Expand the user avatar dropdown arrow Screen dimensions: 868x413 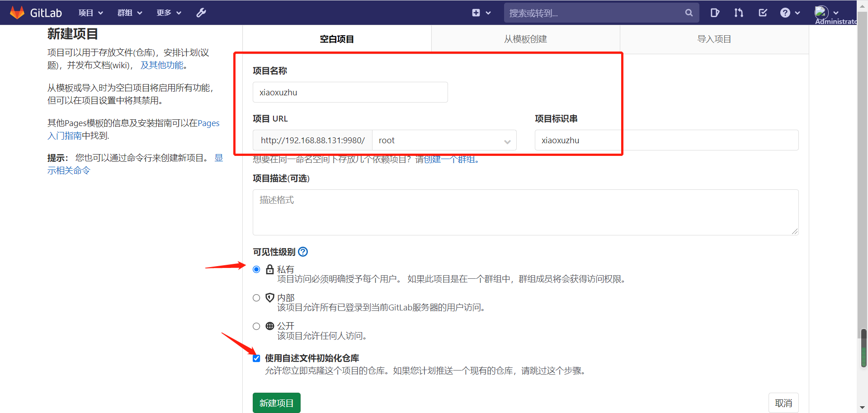(x=836, y=13)
